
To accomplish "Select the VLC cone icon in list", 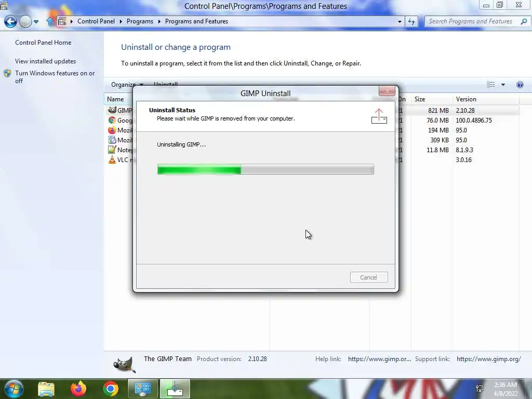I will (x=112, y=159).
